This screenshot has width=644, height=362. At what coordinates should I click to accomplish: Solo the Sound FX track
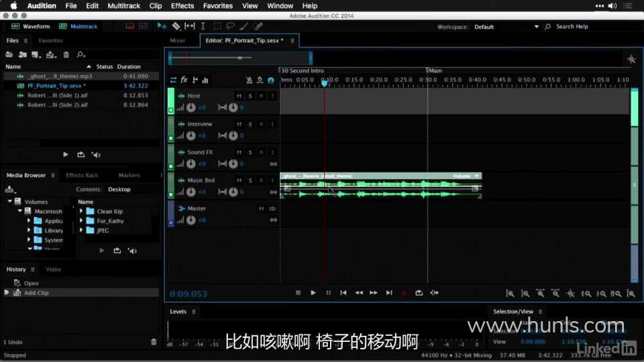[x=250, y=152]
